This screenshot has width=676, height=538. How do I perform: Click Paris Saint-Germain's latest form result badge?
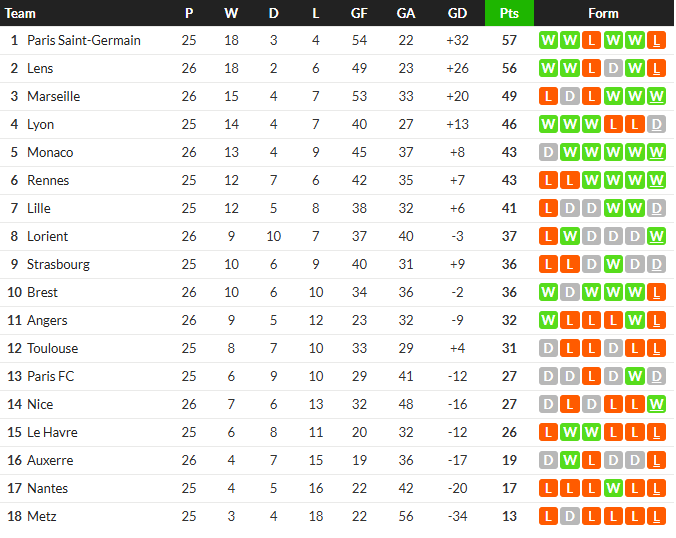[x=656, y=41]
